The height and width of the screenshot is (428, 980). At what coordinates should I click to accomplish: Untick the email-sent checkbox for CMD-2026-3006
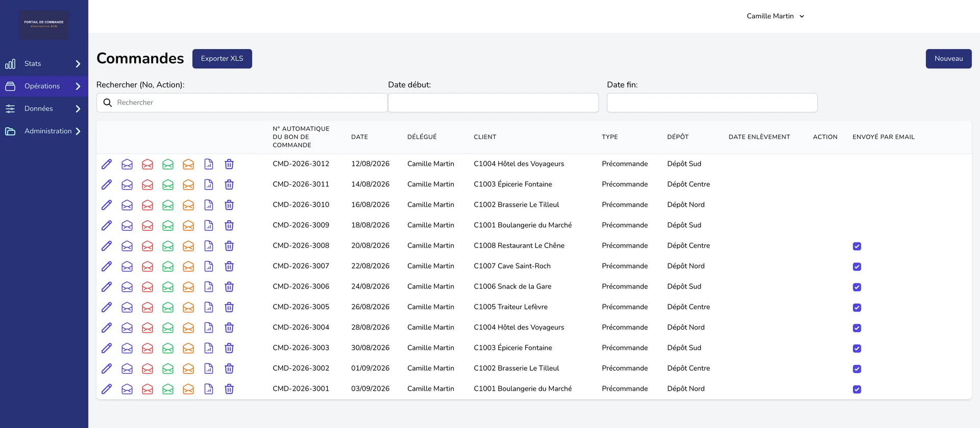pyautogui.click(x=857, y=287)
